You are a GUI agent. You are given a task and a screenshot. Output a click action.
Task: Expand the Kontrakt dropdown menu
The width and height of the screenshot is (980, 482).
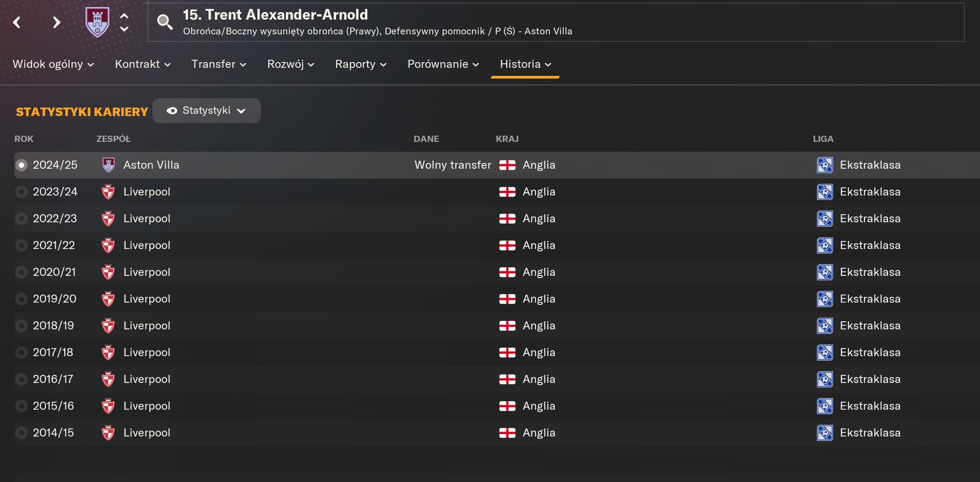click(x=142, y=64)
